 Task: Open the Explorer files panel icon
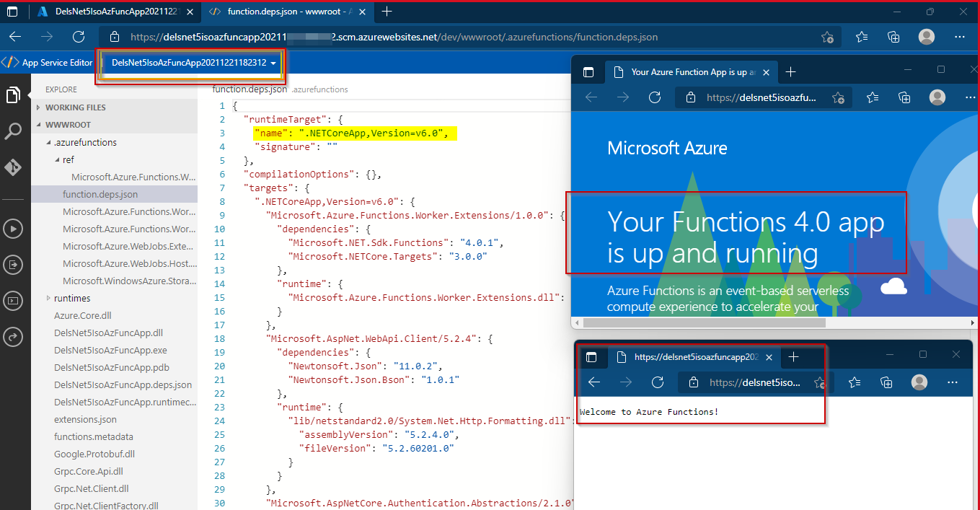(13, 94)
